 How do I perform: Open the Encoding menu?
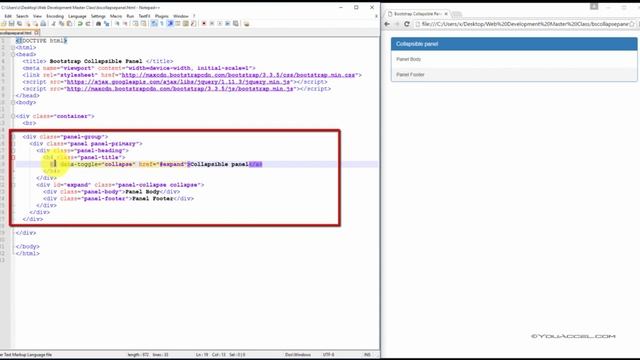55,16
